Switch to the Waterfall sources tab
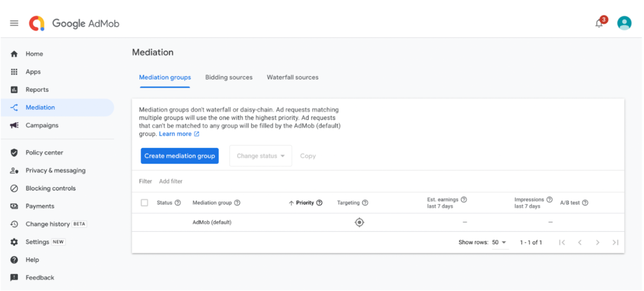 [292, 77]
